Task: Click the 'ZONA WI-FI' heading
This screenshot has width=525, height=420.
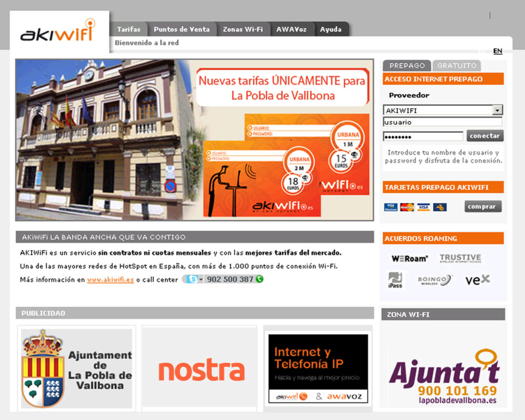Action: [408, 314]
